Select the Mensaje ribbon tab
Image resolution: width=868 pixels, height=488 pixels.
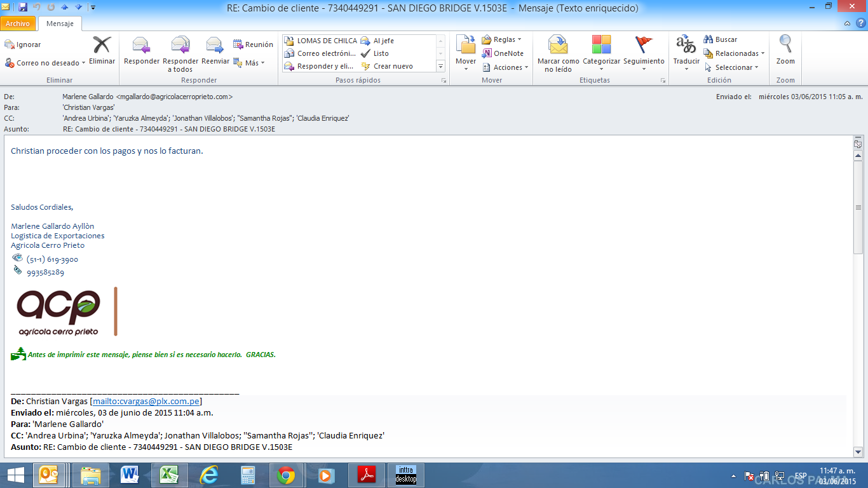[60, 24]
